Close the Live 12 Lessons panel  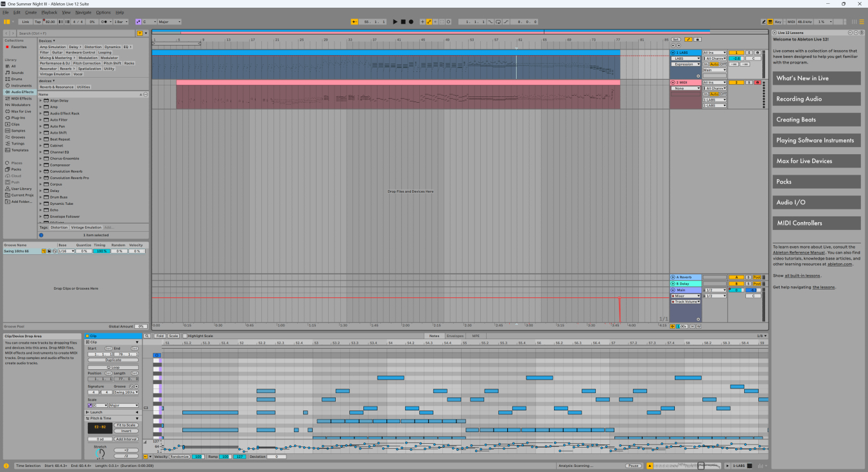point(774,32)
